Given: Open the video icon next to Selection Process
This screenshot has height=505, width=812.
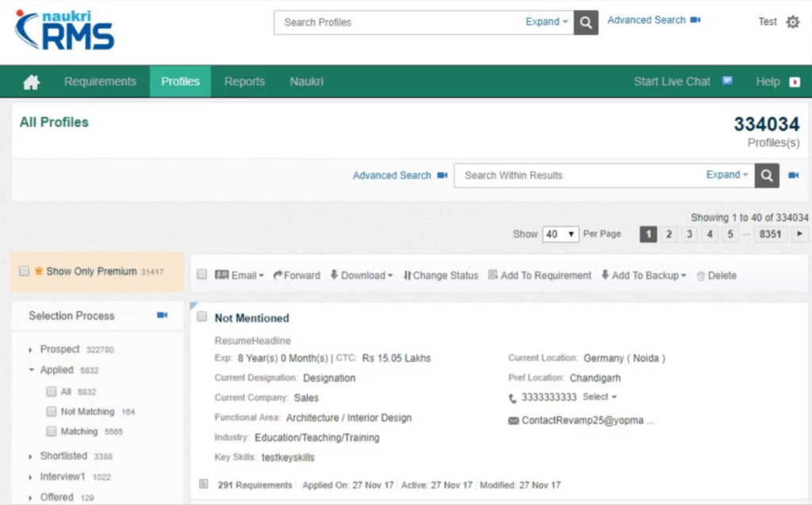Looking at the screenshot, I should click(160, 316).
